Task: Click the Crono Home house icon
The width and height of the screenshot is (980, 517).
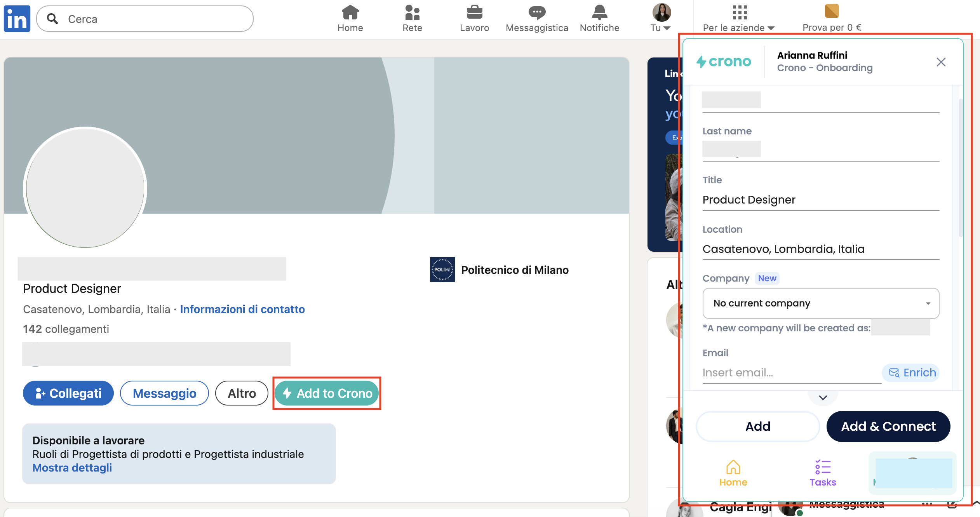Action: tap(733, 467)
